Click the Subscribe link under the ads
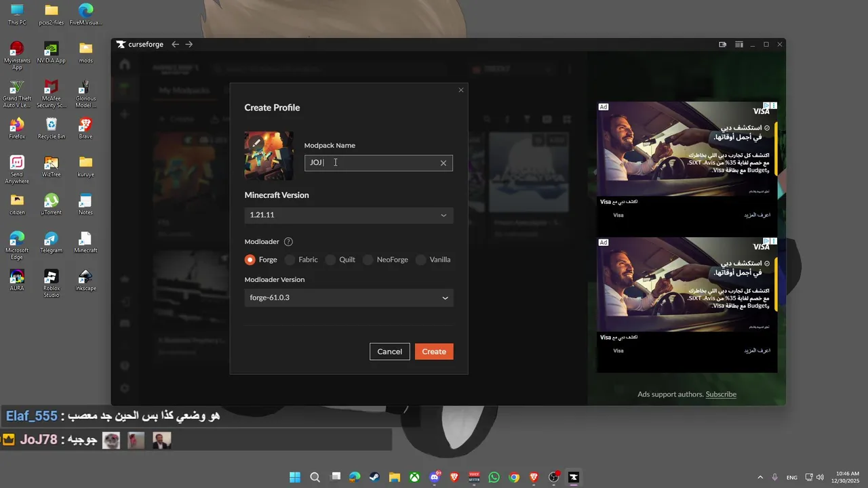Image resolution: width=868 pixels, height=488 pixels. click(x=721, y=394)
